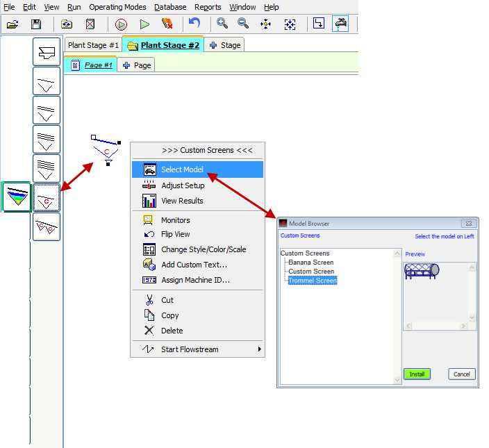Select Banana Screen in model tree
The width and height of the screenshot is (489, 448).
tap(310, 263)
